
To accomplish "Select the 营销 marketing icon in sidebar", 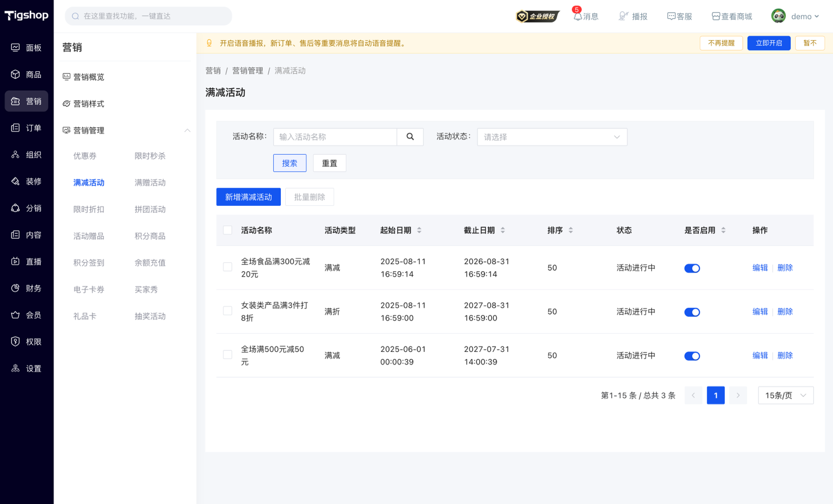I will [x=15, y=101].
